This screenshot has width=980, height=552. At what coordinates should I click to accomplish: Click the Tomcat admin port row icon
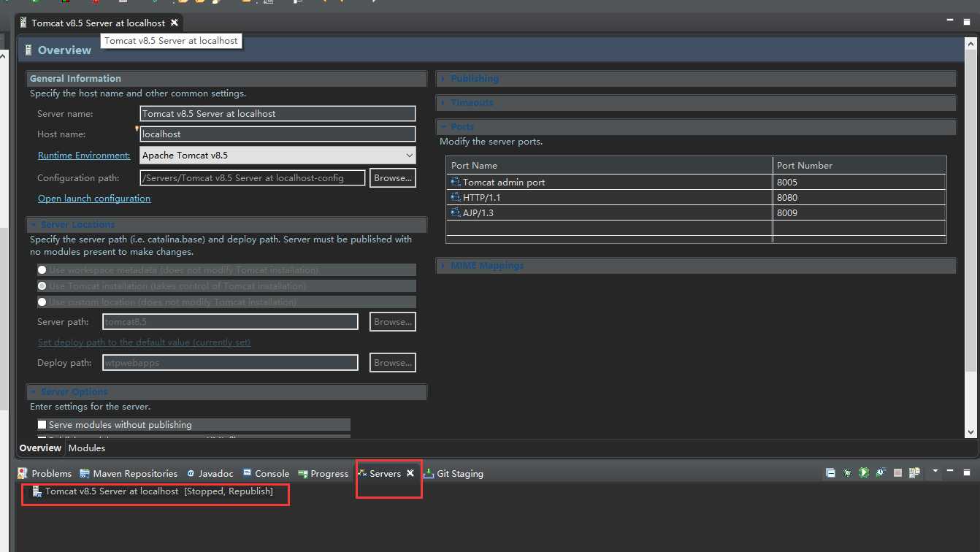point(456,182)
